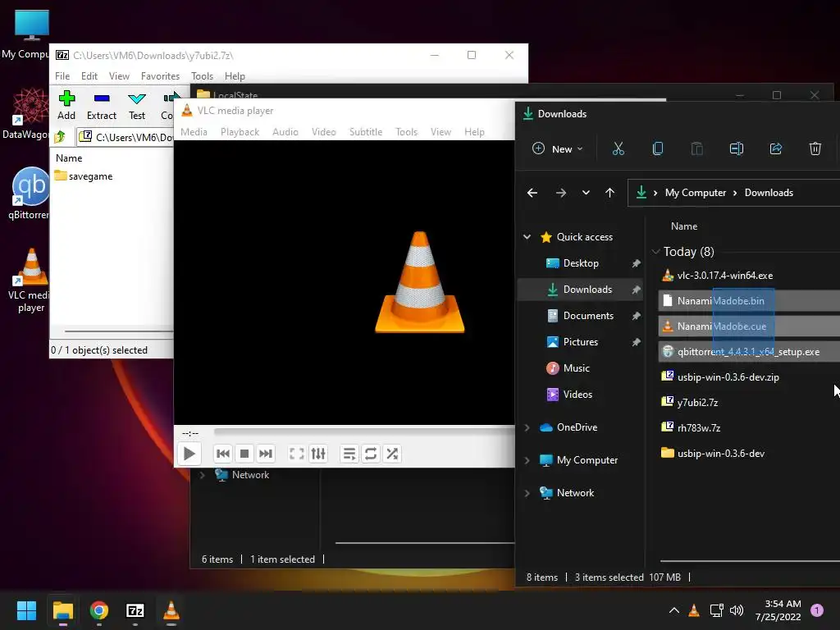Click the 7-Zip address path field
This screenshot has width=840, height=630.
[x=127, y=137]
